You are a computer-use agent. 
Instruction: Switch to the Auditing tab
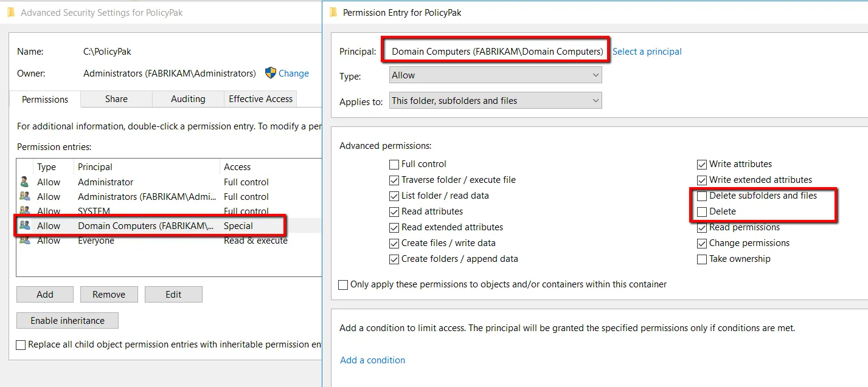pyautogui.click(x=188, y=99)
